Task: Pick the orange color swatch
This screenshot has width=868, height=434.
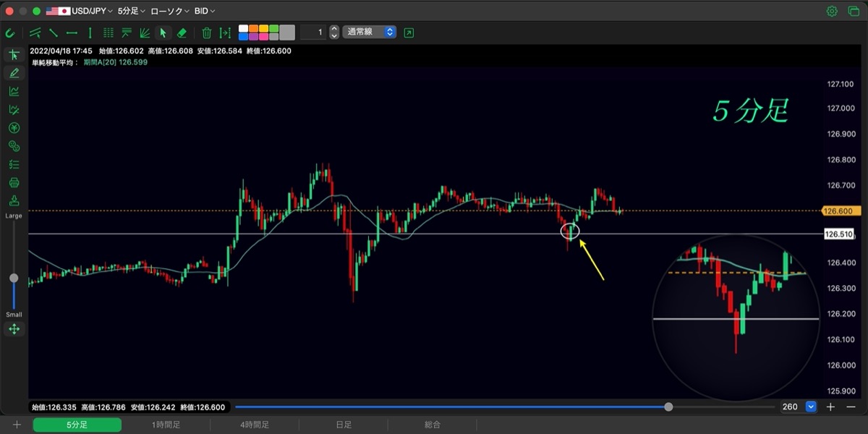Action: point(253,29)
